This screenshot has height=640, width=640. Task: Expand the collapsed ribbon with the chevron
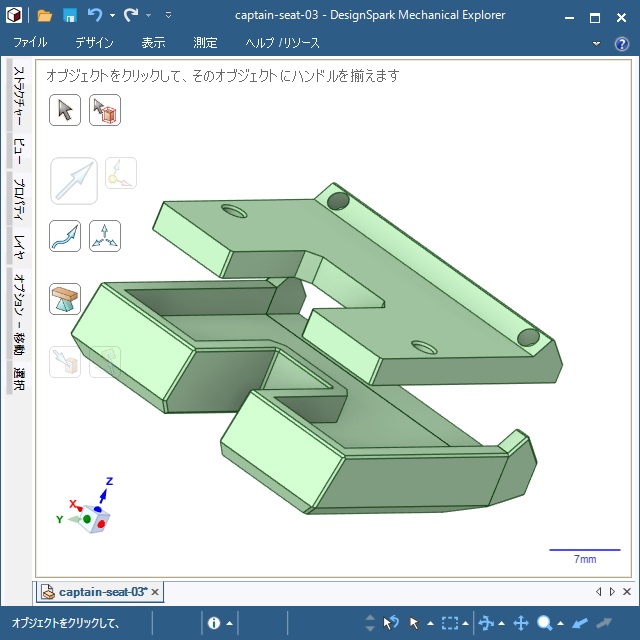click(596, 43)
